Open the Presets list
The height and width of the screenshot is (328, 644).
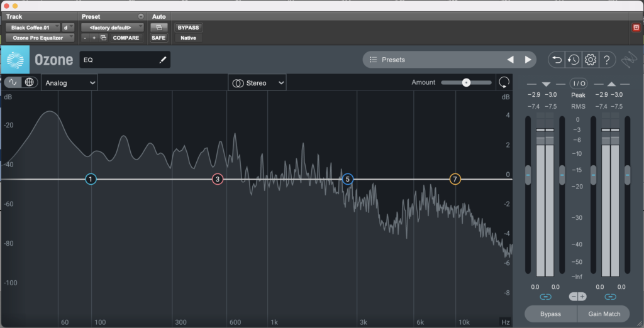click(x=433, y=60)
